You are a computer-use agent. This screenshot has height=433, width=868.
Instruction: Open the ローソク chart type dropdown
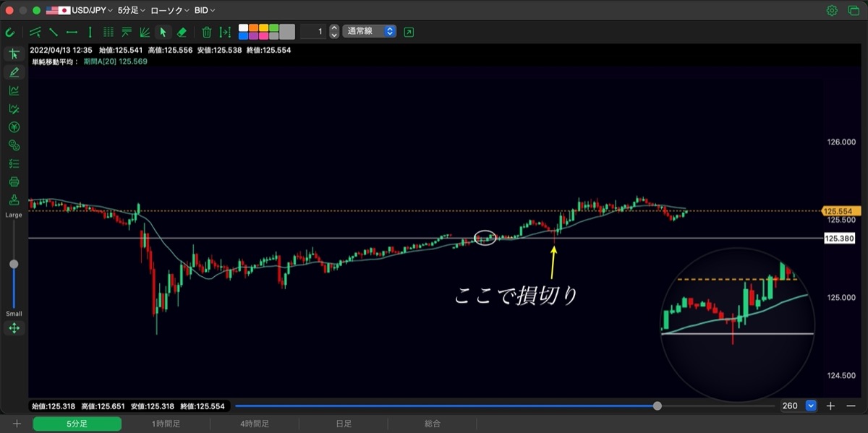[x=170, y=11]
